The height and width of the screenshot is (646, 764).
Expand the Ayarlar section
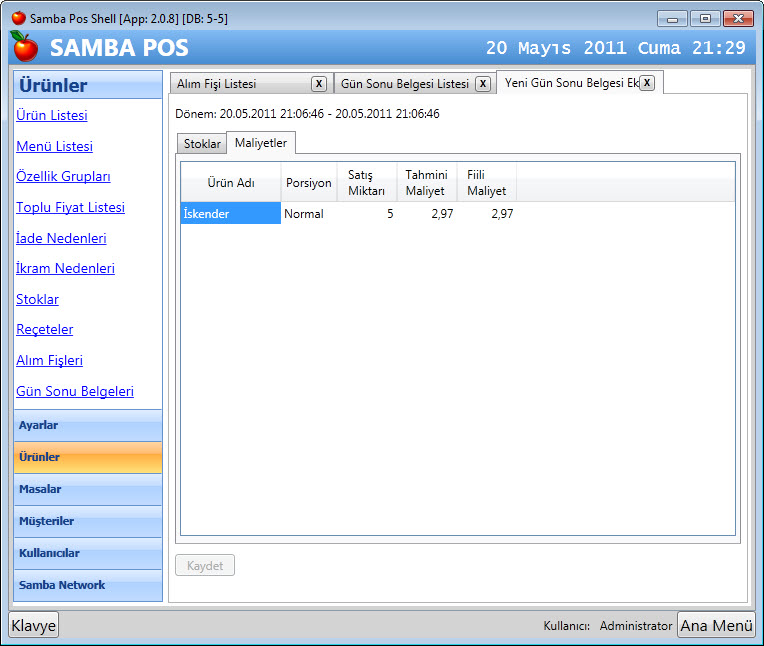[x=88, y=425]
